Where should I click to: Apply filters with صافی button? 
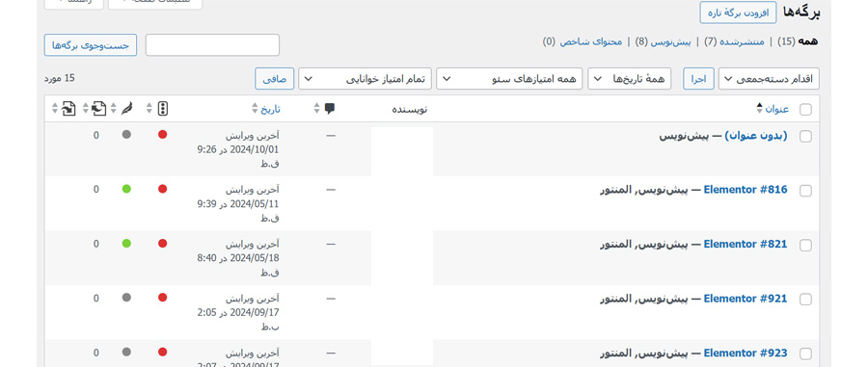pos(275,79)
